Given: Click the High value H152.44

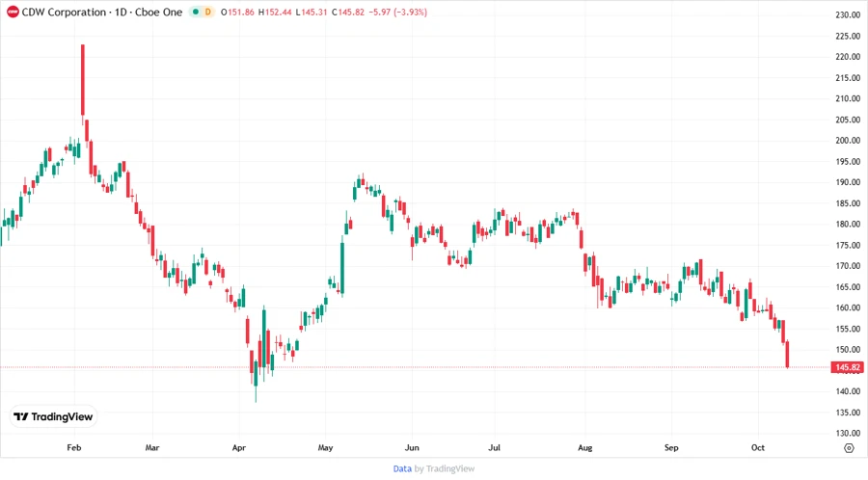Looking at the screenshot, I should pyautogui.click(x=275, y=13).
